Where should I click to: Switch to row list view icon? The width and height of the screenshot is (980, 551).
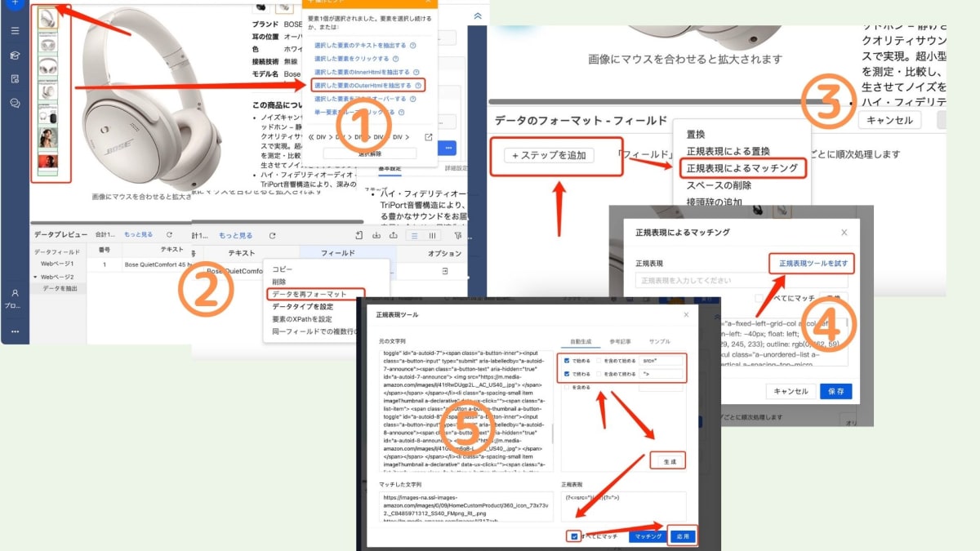tap(414, 235)
